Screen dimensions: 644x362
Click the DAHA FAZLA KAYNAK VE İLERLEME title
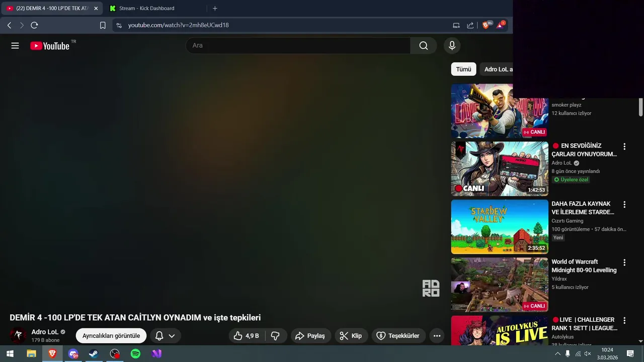[583, 208]
